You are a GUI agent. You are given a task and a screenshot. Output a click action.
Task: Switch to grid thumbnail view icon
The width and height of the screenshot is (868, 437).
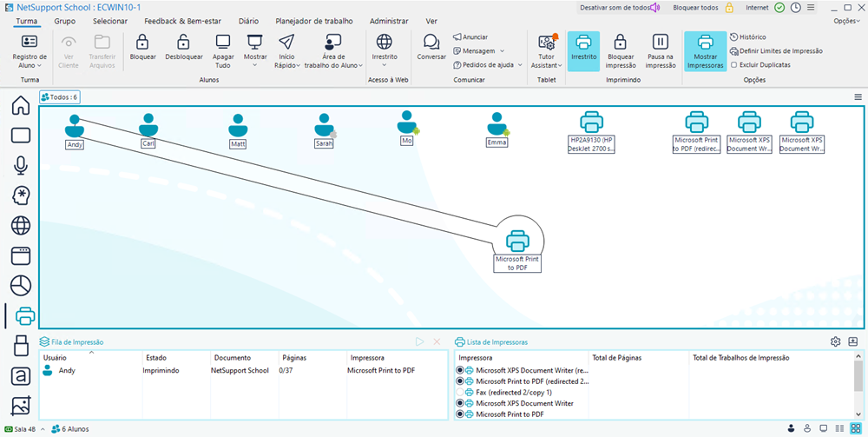point(856,428)
